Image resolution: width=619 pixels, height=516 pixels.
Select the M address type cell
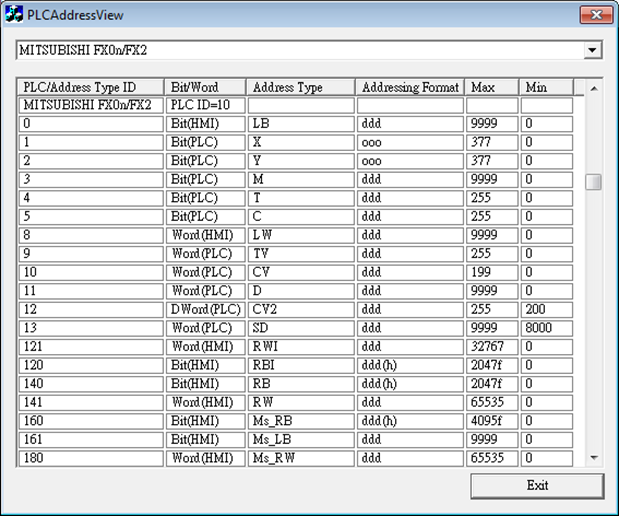[x=301, y=179]
